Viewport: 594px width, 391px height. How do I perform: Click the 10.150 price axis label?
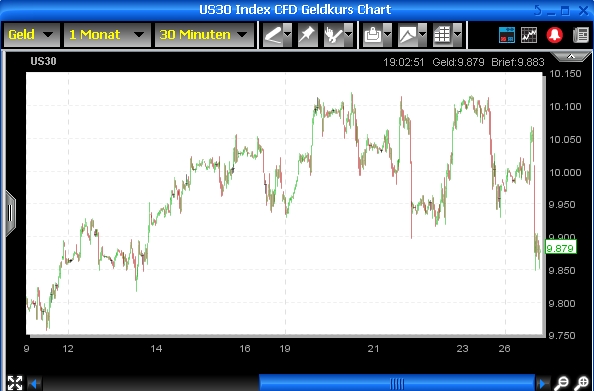565,74
